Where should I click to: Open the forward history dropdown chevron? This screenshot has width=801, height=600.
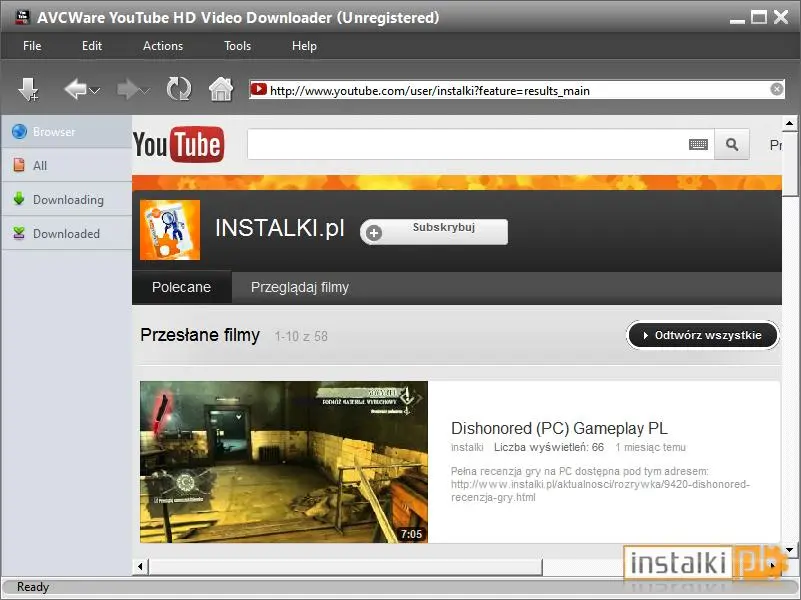(146, 91)
